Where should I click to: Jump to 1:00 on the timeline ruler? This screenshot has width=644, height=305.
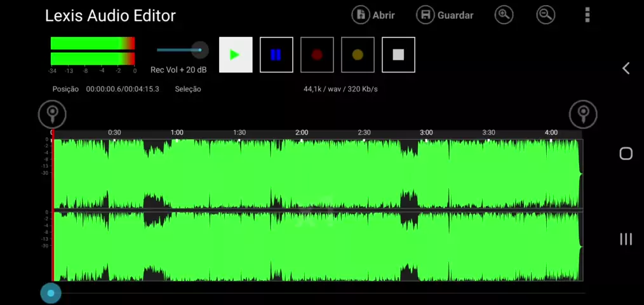tap(177, 132)
